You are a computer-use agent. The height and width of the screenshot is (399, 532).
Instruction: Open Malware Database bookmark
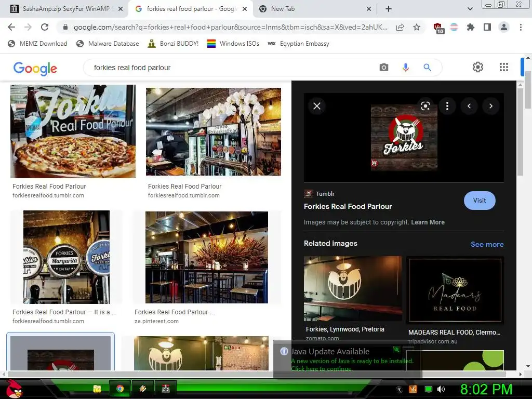click(108, 44)
